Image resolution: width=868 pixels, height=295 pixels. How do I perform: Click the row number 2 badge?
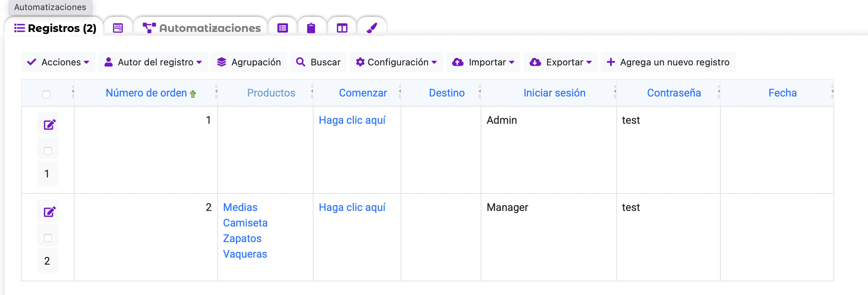pos(47,261)
